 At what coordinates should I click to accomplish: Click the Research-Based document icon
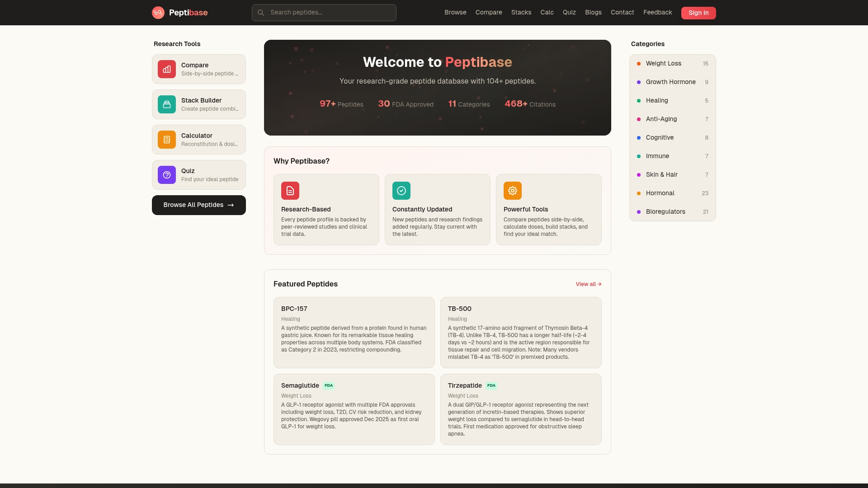[x=290, y=191]
